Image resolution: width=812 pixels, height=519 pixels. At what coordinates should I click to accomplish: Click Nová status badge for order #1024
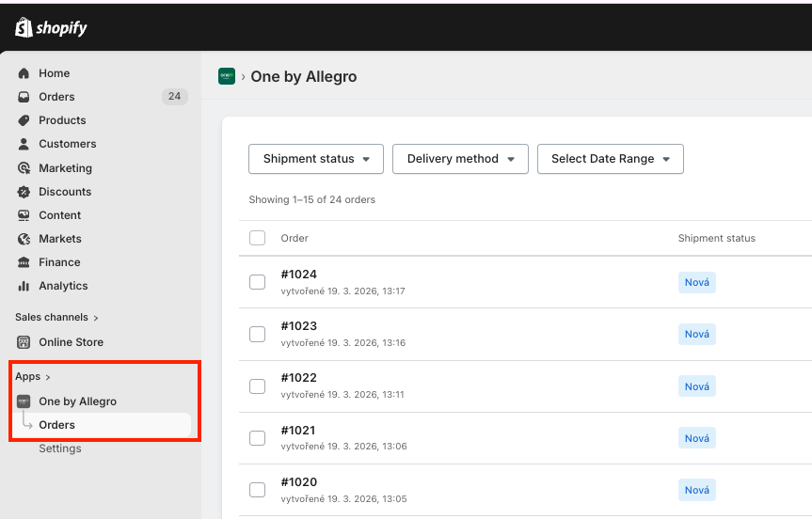[697, 282]
